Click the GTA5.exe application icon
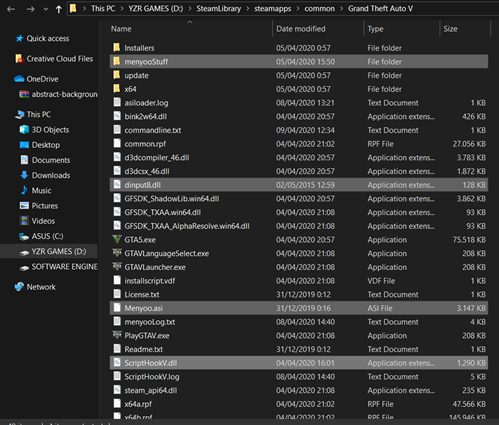Viewport: 499px width, 425px height. click(117, 239)
